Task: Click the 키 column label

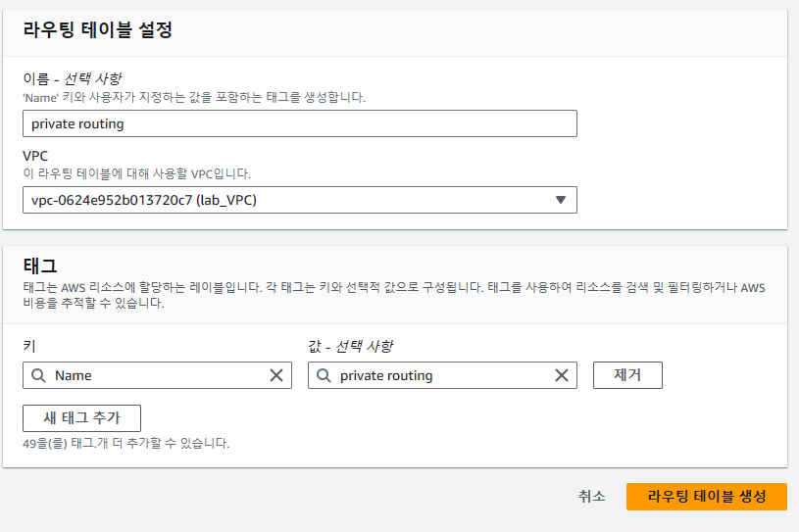Action: pyautogui.click(x=29, y=346)
